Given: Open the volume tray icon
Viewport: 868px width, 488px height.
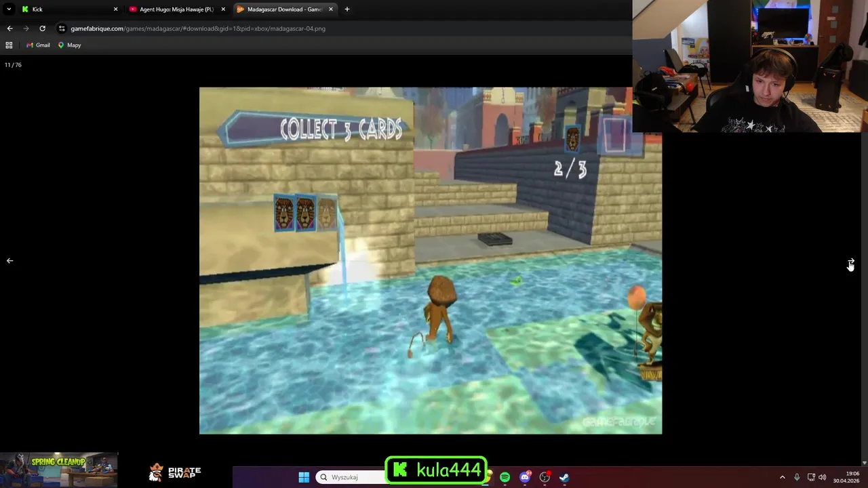Looking at the screenshot, I should coord(823,477).
